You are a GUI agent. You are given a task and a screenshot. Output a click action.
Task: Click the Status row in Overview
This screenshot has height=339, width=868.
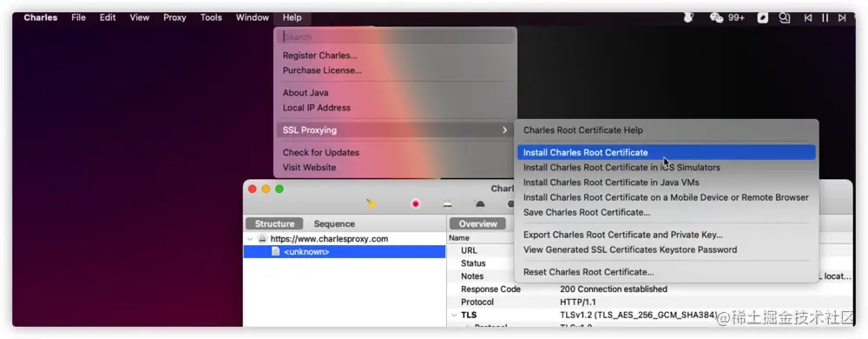473,263
